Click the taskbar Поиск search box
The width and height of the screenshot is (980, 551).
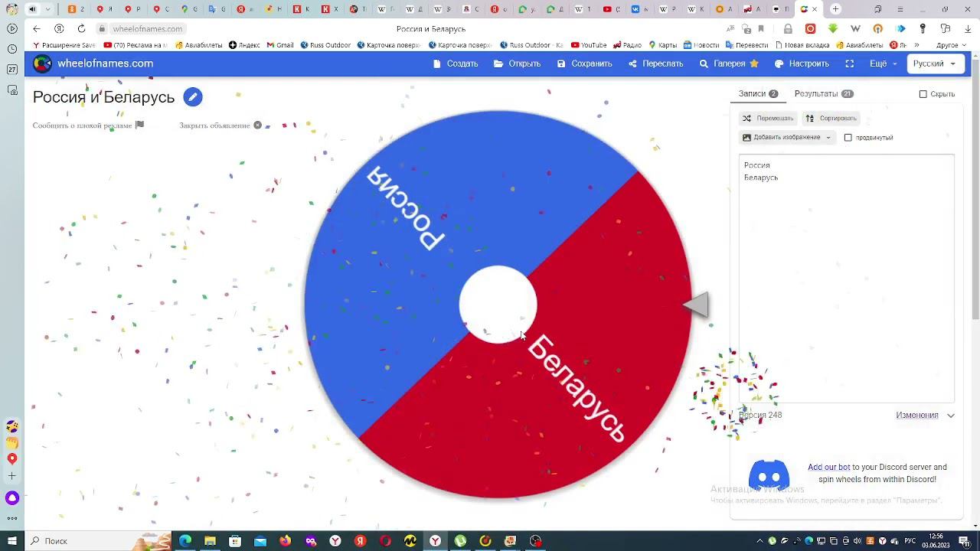click(100, 541)
